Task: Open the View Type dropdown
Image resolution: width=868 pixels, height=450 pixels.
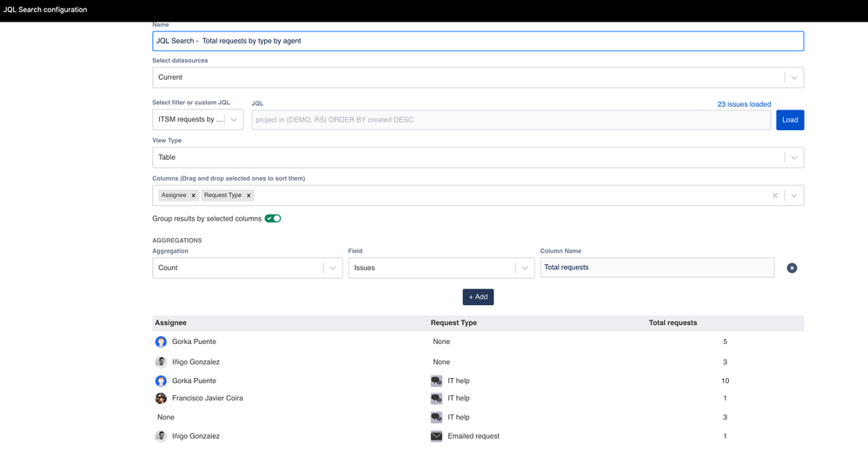Action: [x=478, y=158]
